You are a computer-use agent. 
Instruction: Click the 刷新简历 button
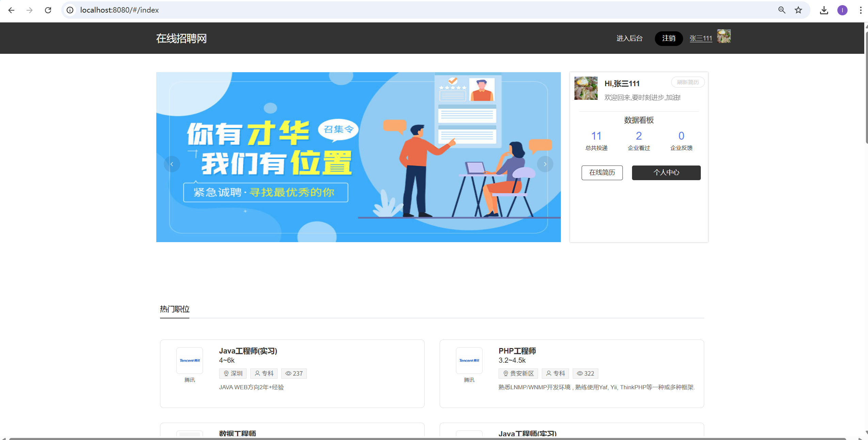pos(688,82)
